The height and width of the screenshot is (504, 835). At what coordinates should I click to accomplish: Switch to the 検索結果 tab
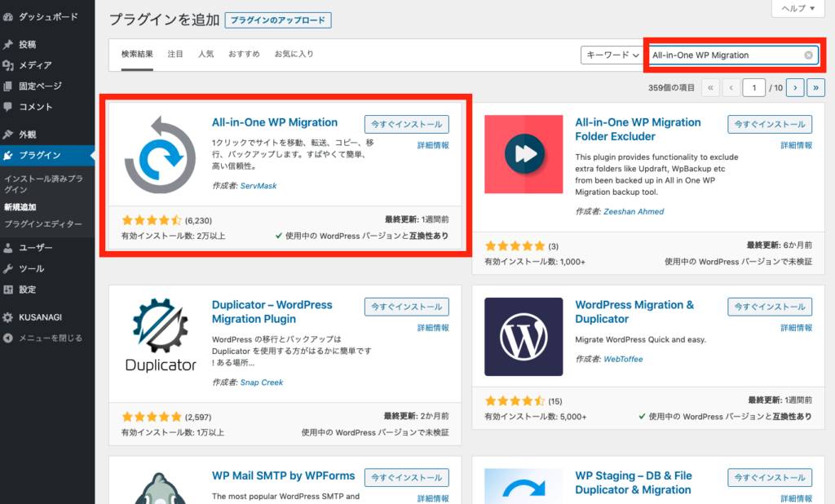[x=137, y=54]
